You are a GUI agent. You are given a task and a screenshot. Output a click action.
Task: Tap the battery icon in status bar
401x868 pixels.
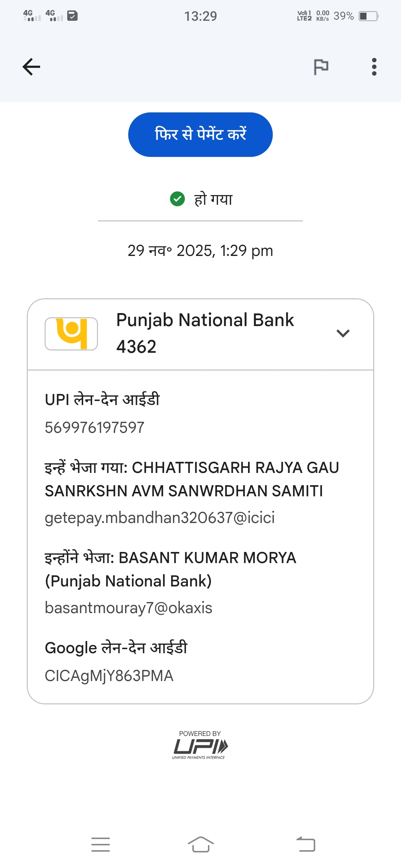[368, 16]
